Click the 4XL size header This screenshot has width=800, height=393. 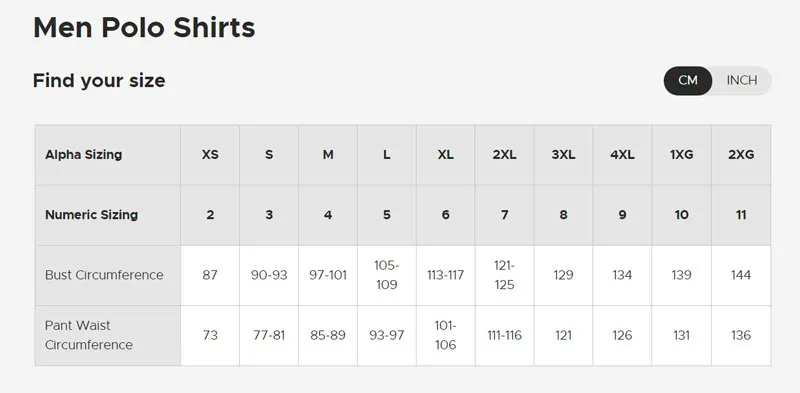tap(622, 155)
